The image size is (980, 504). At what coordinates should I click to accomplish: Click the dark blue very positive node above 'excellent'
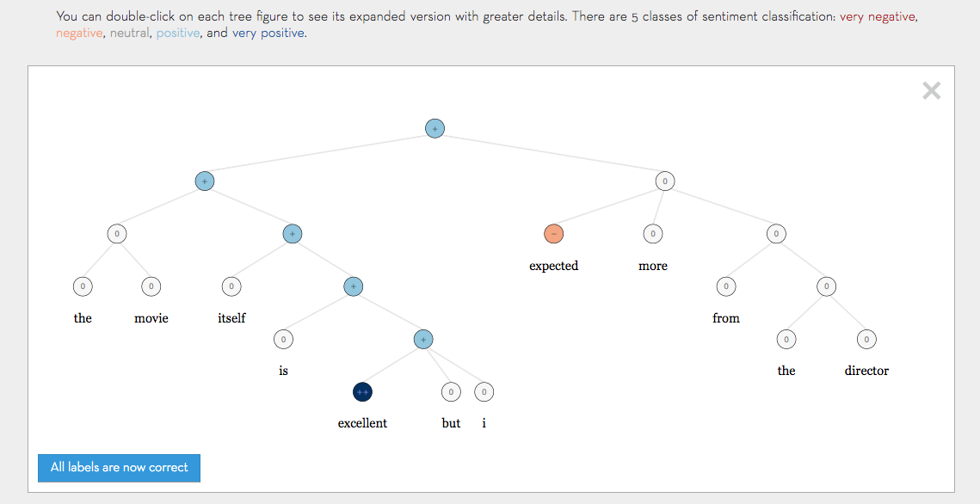tap(362, 392)
